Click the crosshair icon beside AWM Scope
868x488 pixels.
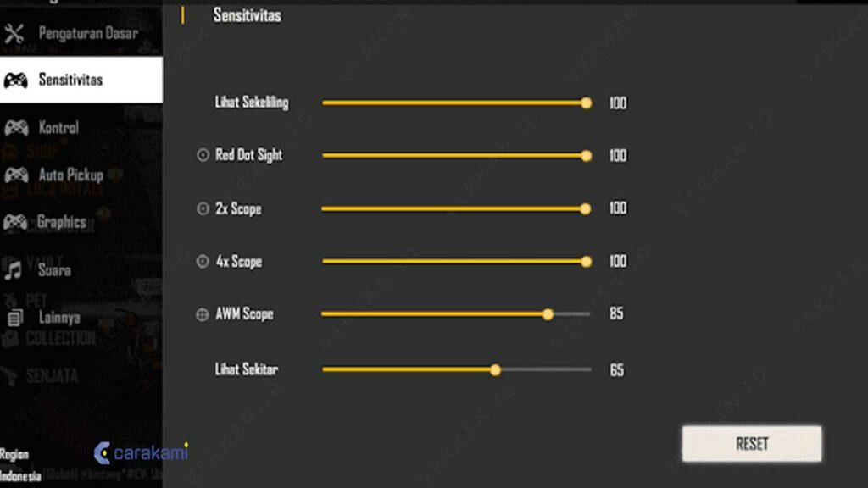[x=202, y=314]
